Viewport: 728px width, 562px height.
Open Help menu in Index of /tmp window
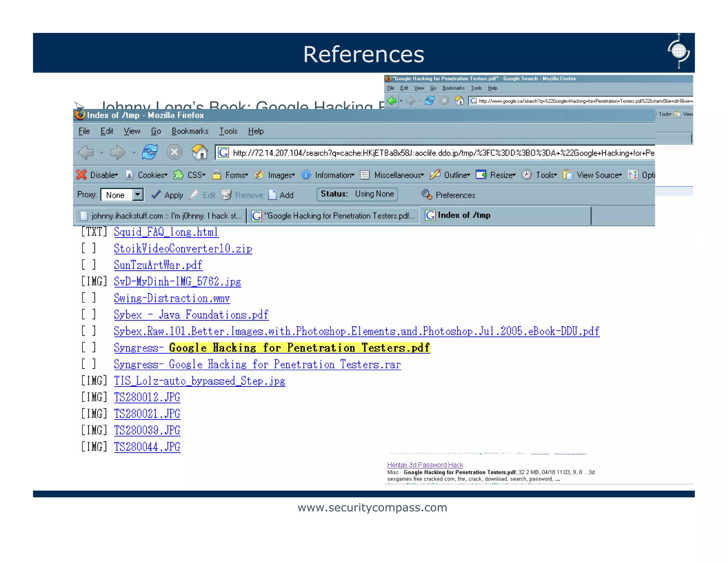click(256, 131)
